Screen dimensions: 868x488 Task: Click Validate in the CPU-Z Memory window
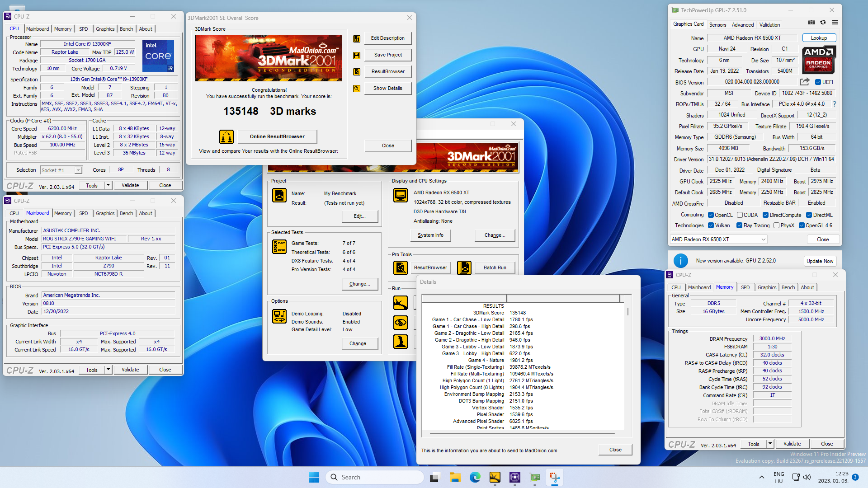792,444
